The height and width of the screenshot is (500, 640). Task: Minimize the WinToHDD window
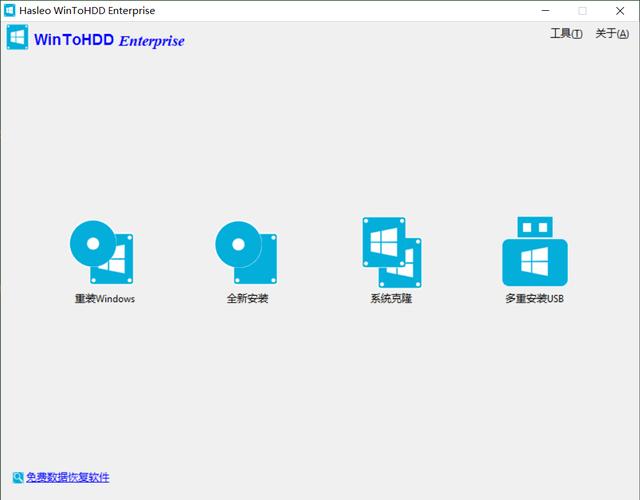point(545,11)
